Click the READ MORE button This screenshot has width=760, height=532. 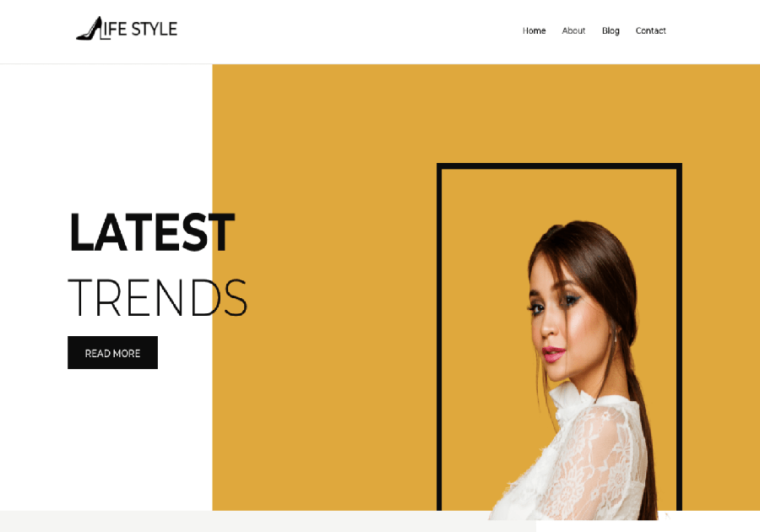[112, 353]
